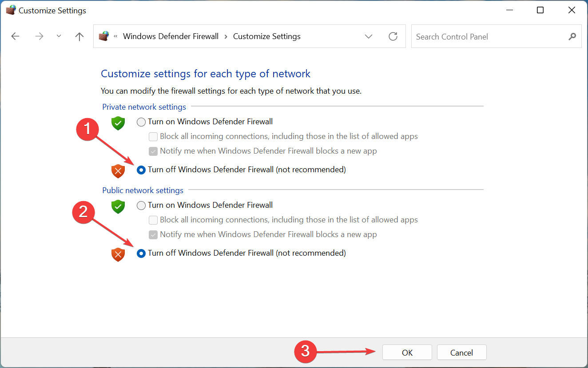The image size is (588, 368).
Task: Toggle Notify me checkbox under Private settings
Action: tap(153, 151)
